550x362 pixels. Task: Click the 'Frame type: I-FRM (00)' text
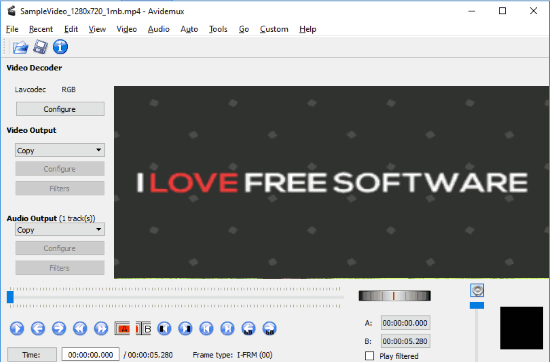[233, 355]
